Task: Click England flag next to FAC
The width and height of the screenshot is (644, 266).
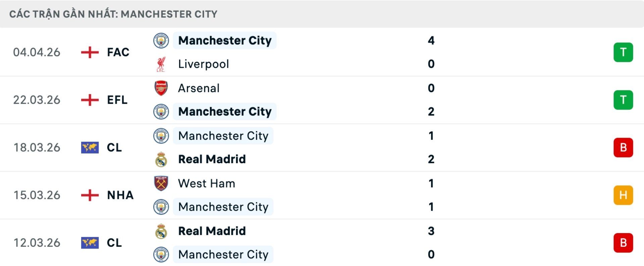Action: click(90, 52)
